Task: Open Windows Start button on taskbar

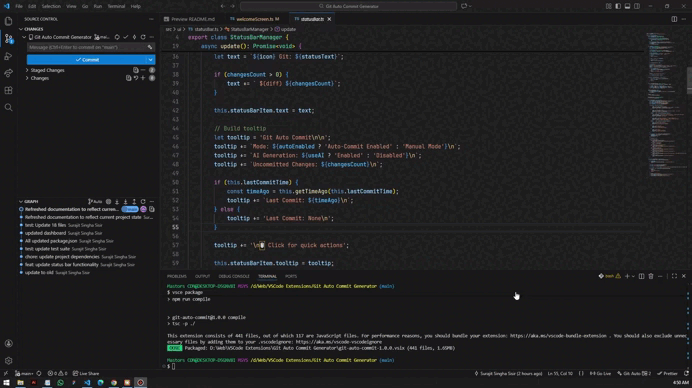Action: point(6,383)
